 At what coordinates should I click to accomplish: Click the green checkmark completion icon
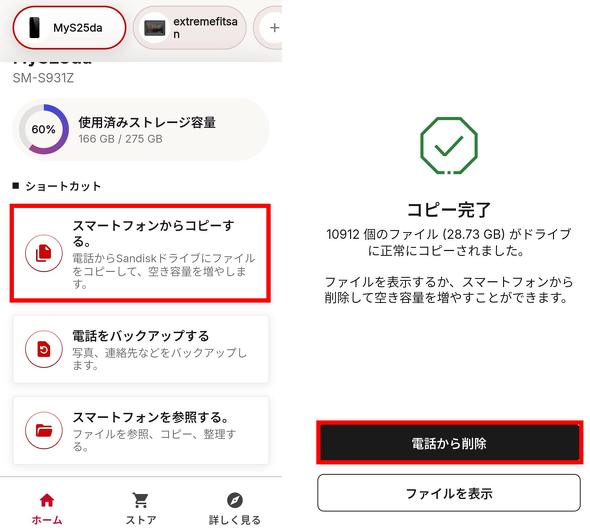pos(449,146)
